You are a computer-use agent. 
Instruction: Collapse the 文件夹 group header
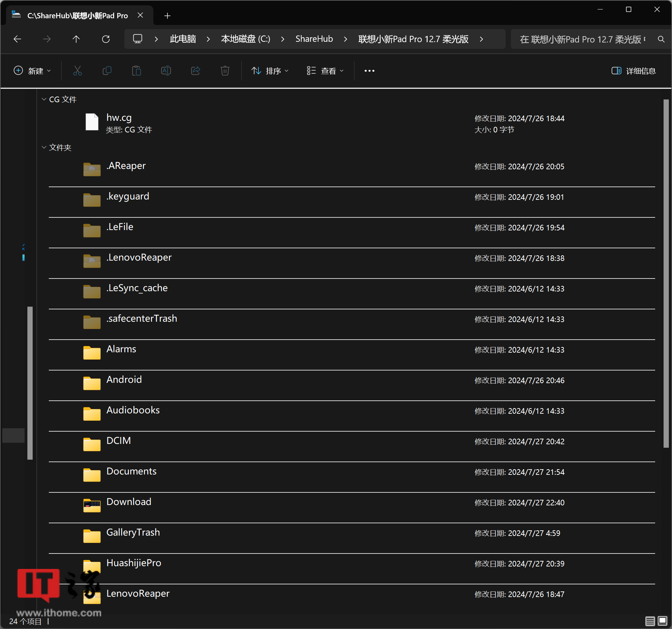(44, 148)
